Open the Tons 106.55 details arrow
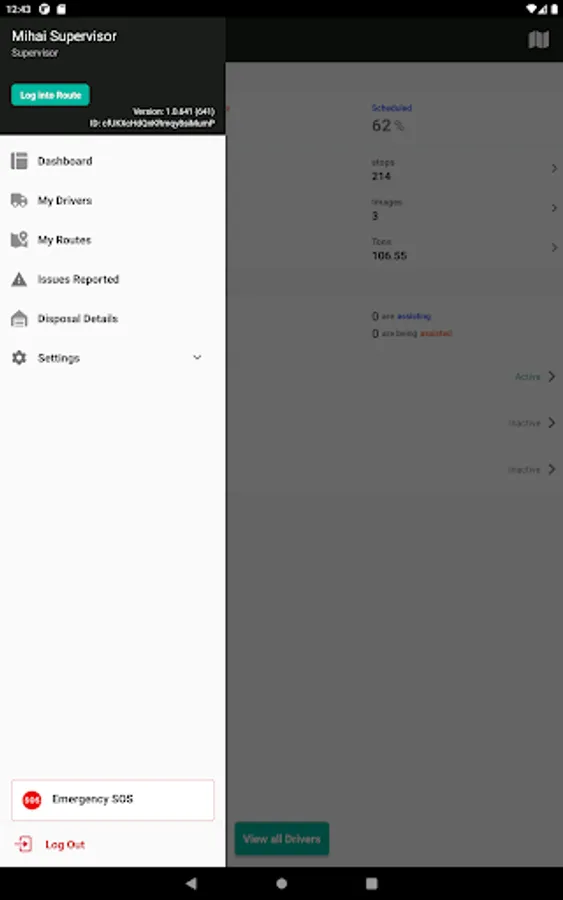Image resolution: width=563 pixels, height=900 pixels. pyautogui.click(x=554, y=247)
